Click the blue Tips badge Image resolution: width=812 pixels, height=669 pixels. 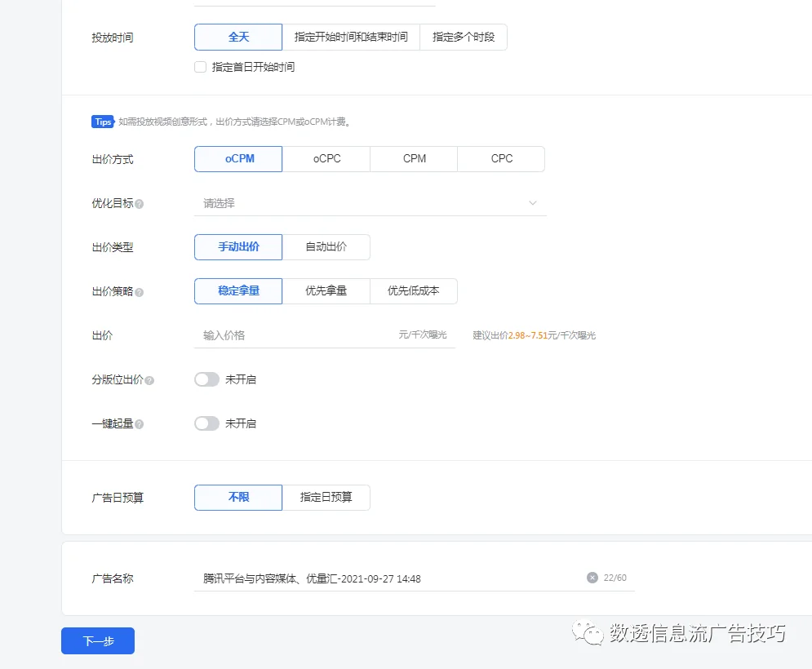(103, 122)
